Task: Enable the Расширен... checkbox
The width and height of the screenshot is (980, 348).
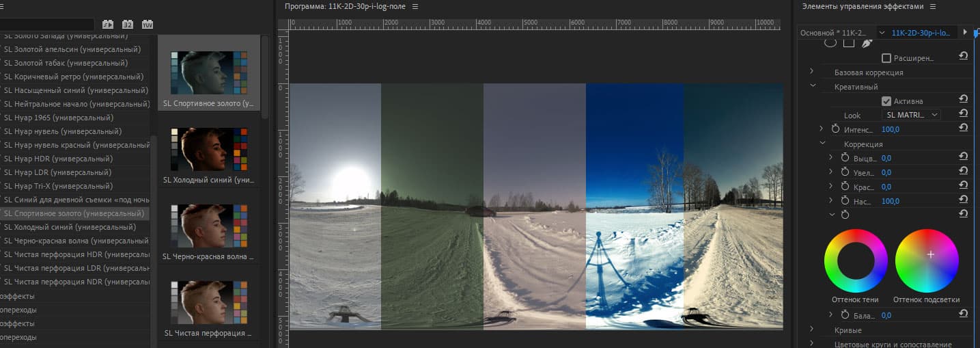Action: tap(886, 58)
